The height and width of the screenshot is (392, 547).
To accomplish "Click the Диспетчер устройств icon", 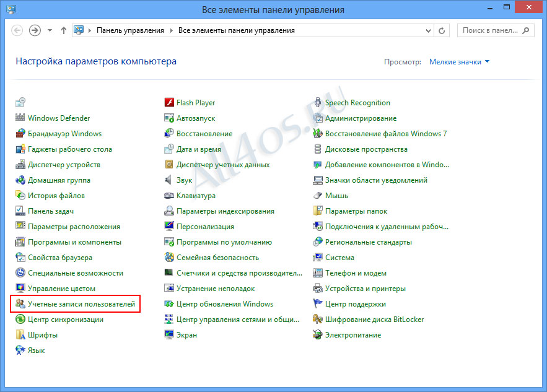I will (x=20, y=164).
